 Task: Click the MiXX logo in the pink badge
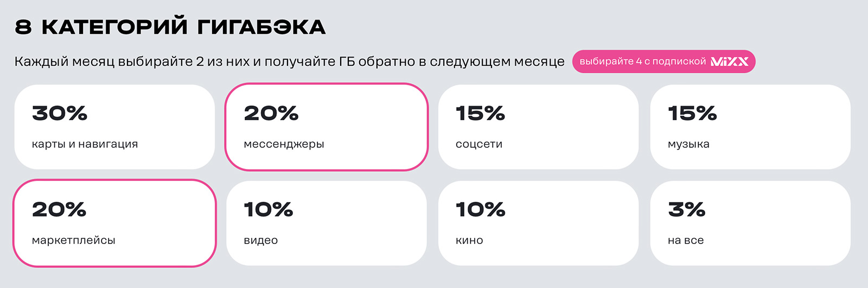(729, 61)
